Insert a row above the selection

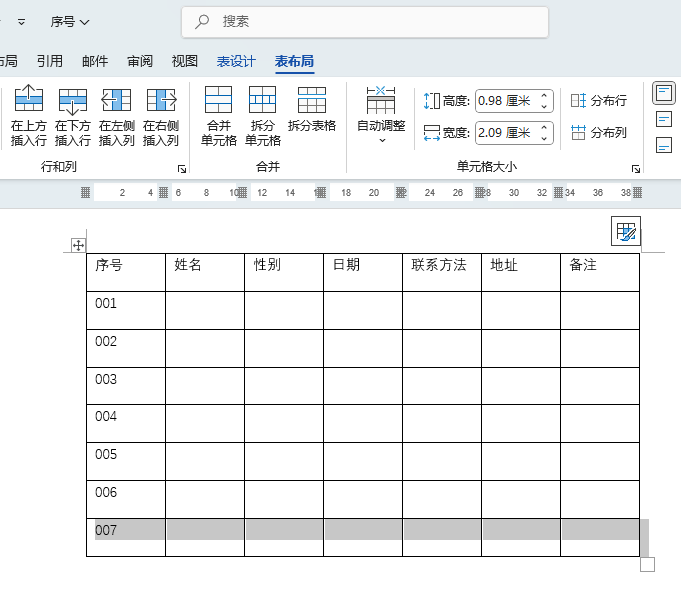(28, 115)
